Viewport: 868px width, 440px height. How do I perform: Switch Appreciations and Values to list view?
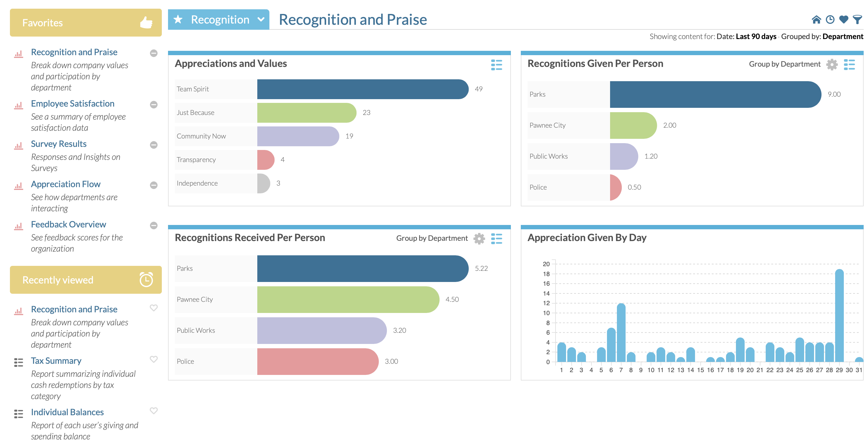(x=496, y=65)
